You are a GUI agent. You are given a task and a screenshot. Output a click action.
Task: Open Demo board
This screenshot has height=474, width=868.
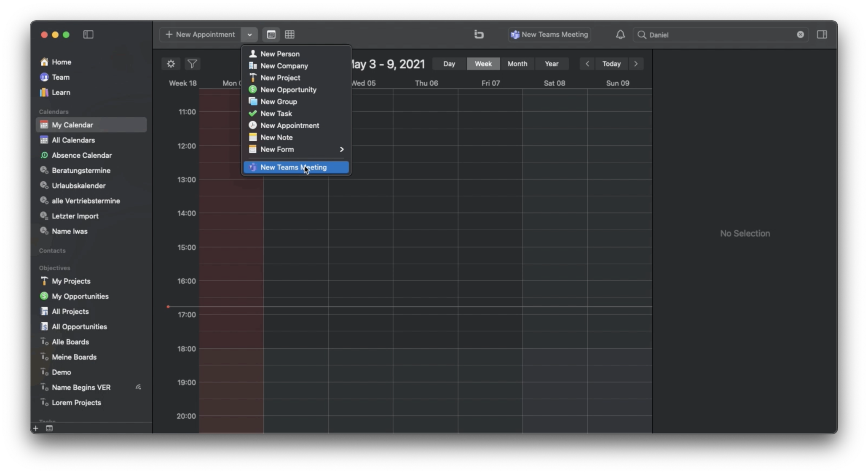(91, 372)
